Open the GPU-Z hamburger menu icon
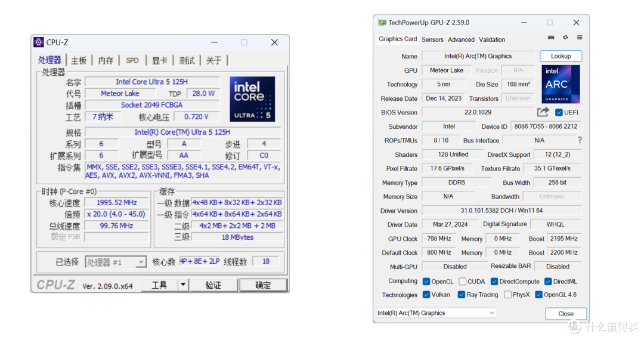 (x=580, y=38)
